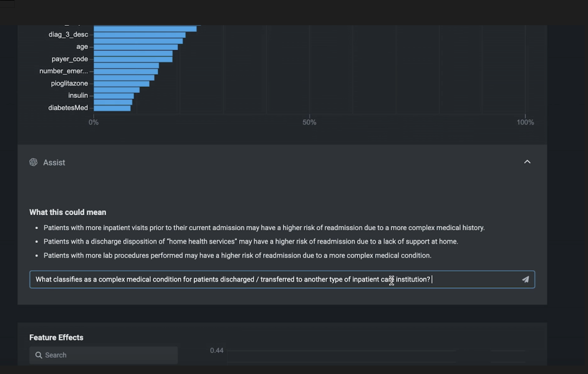Collapse the Assist panel
Viewport: 588px width, 374px height.
(527, 162)
